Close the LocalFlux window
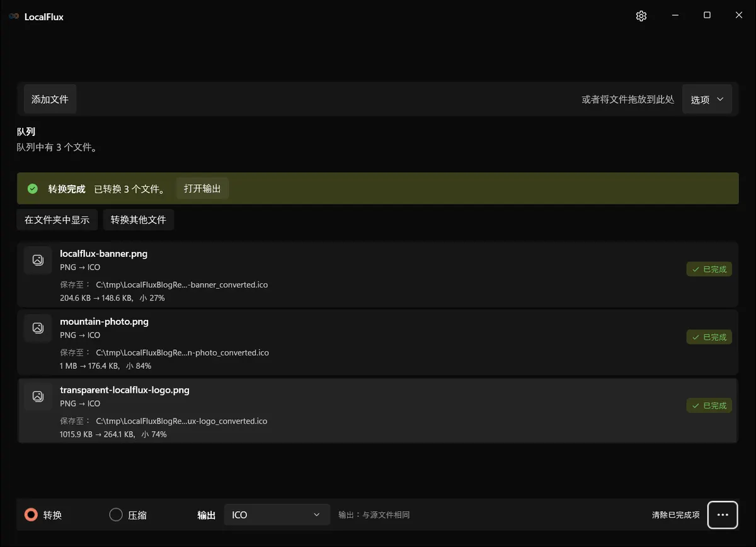Image resolution: width=756 pixels, height=547 pixels. (739, 16)
